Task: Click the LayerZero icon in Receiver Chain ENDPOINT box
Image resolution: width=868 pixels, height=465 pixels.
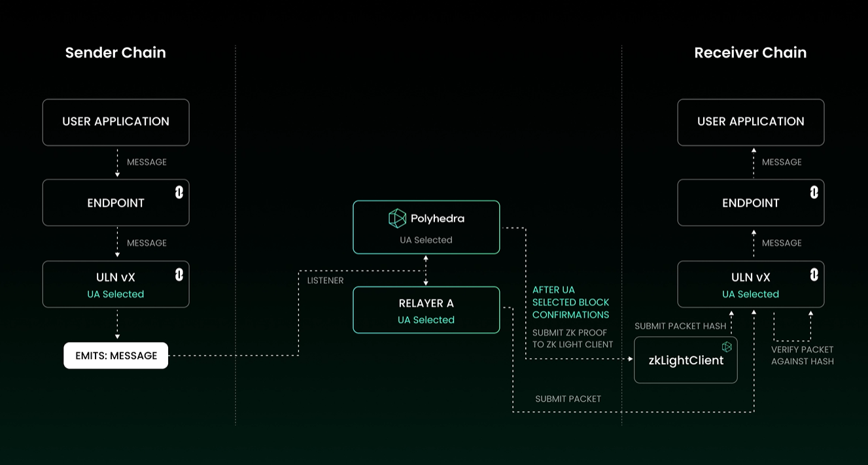Action: tap(814, 192)
